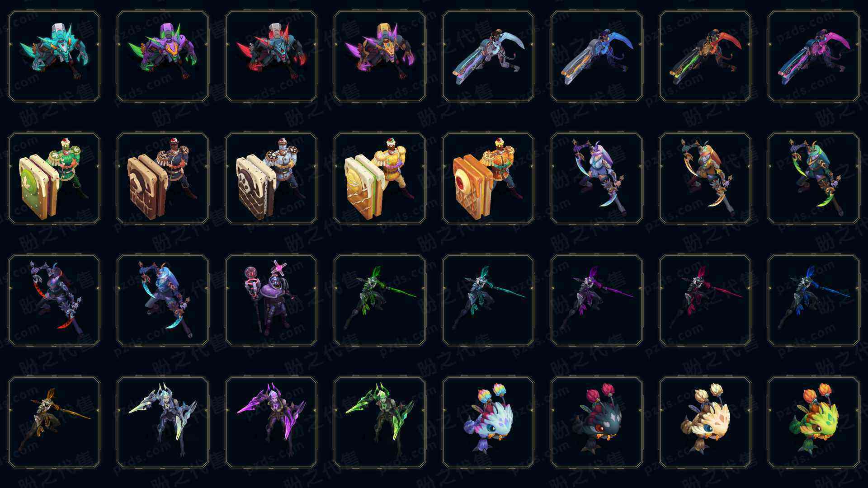Select the black creature with red flowers
This screenshot has height=488, width=868.
(597, 422)
